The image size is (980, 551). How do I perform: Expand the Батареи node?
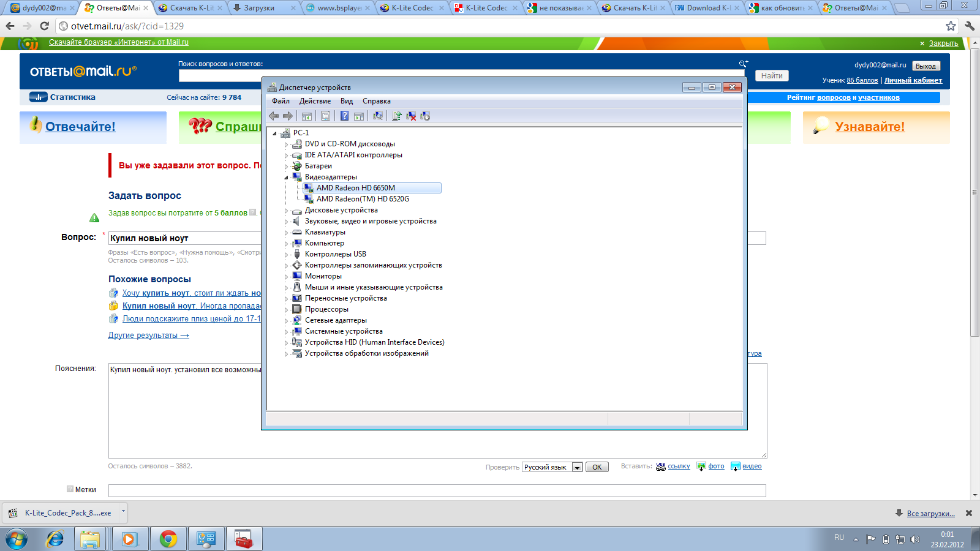click(x=286, y=167)
